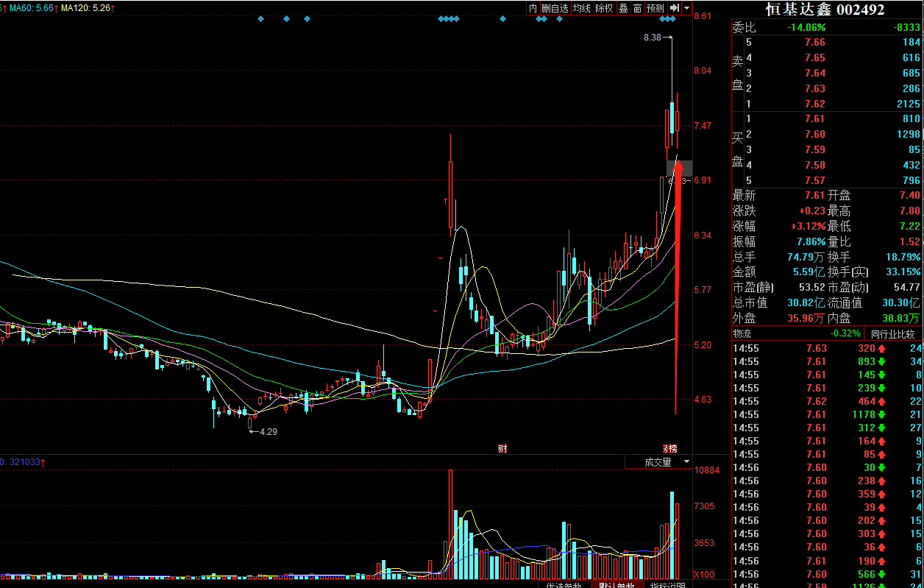This screenshot has width=924, height=588.
Task: Click 删自选 to remove from watchlist
Action: (x=555, y=8)
